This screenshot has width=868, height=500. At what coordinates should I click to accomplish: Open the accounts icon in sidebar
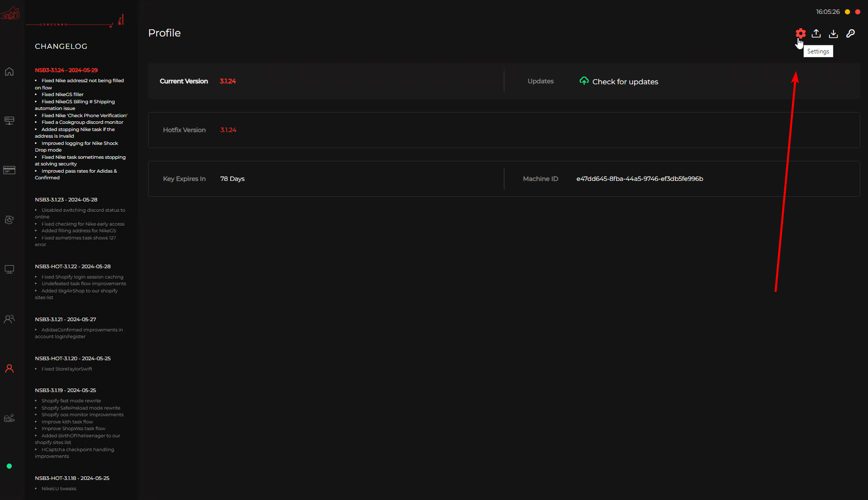point(9,319)
